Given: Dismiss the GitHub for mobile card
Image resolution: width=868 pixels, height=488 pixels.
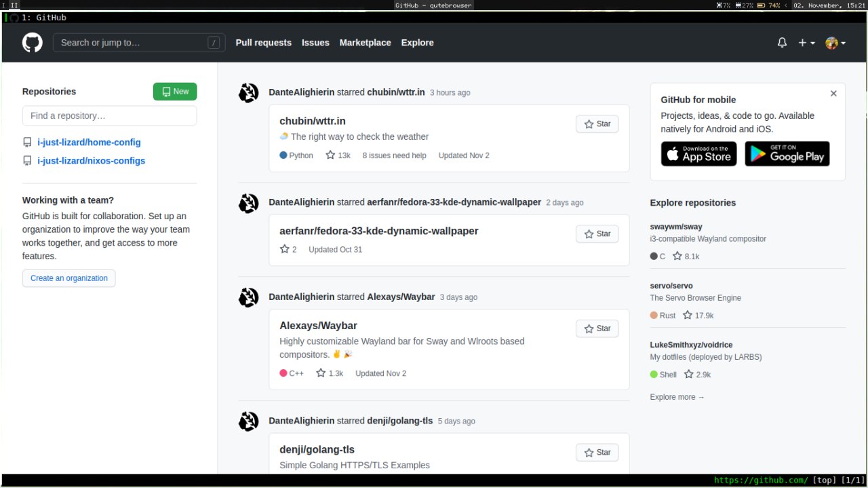Looking at the screenshot, I should [833, 94].
